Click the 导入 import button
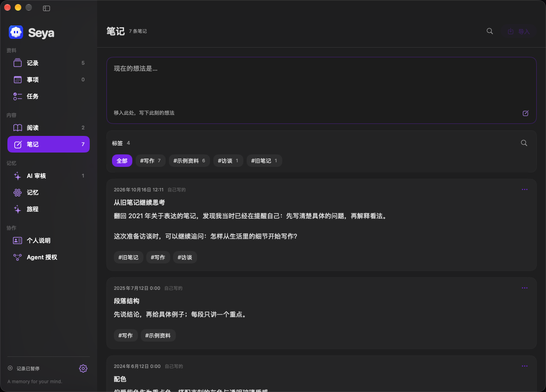546x392 pixels. point(519,31)
